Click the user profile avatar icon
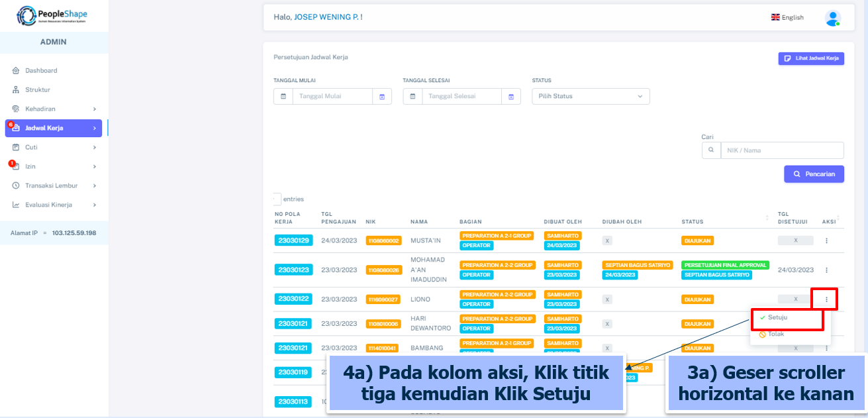Image resolution: width=868 pixels, height=418 pixels. [832, 18]
